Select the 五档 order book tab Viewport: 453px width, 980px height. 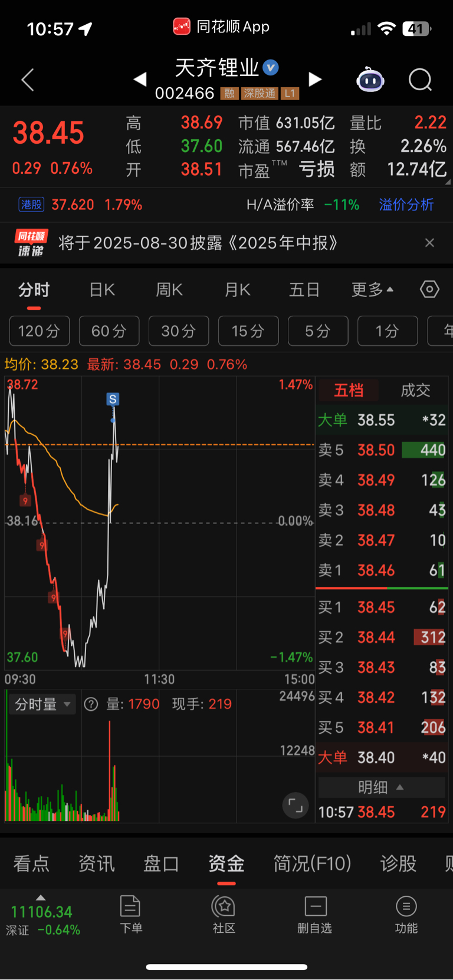[x=349, y=390]
